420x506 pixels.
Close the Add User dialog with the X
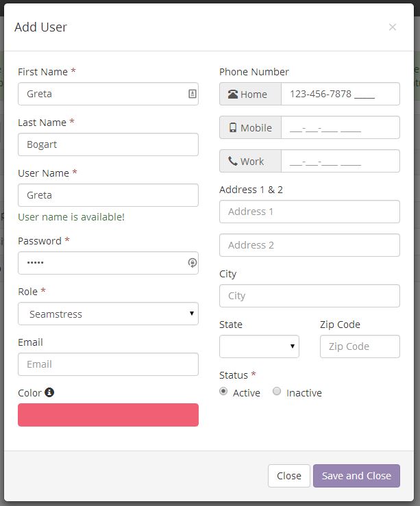(x=392, y=27)
